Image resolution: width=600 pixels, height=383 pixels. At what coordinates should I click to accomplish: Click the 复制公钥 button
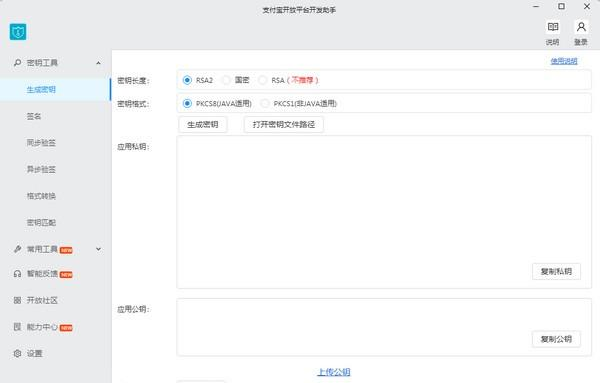click(x=556, y=339)
